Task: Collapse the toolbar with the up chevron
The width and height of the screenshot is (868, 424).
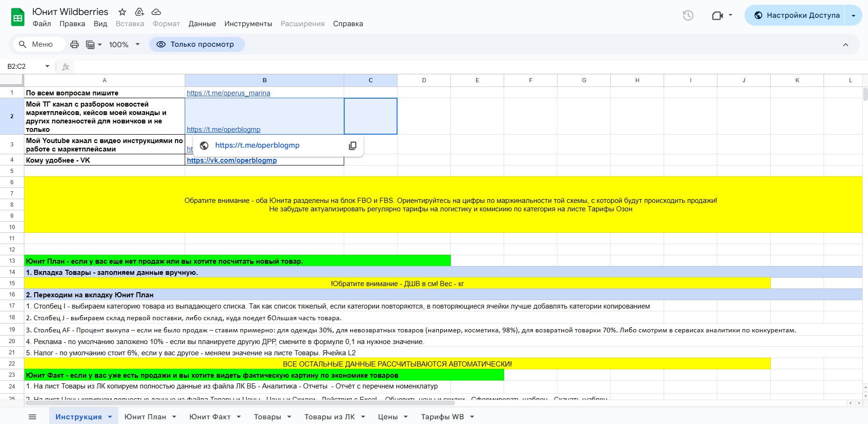Action: coord(846,45)
